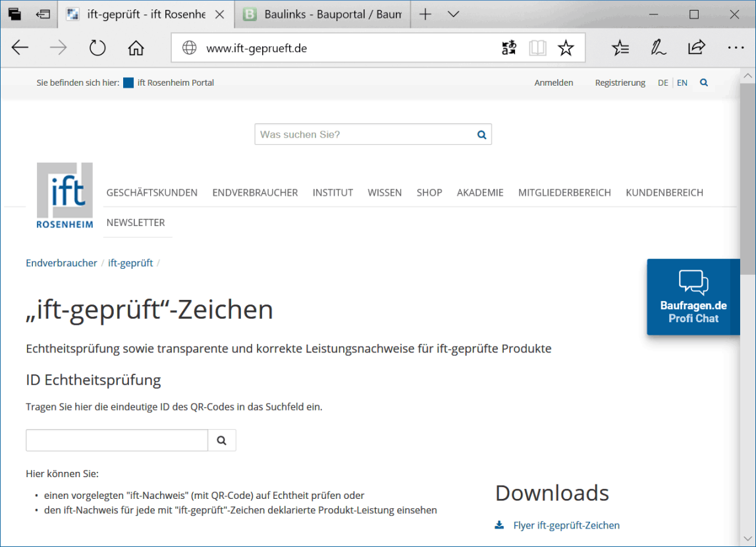Switch language to DE
The image size is (756, 547).
pyautogui.click(x=663, y=82)
